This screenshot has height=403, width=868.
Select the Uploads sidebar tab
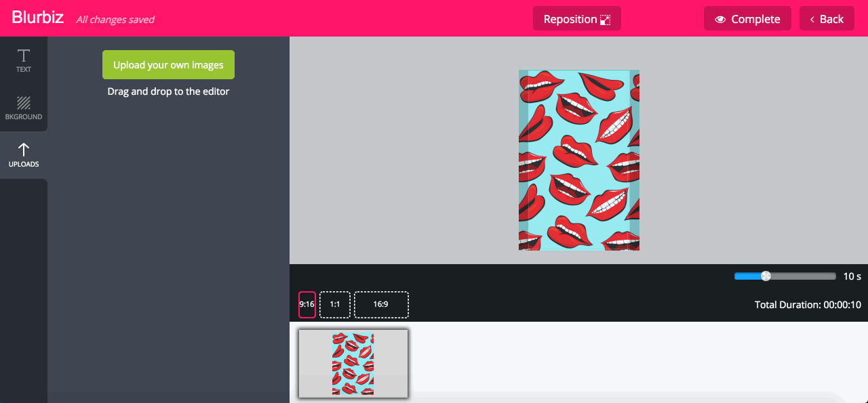pos(24,155)
